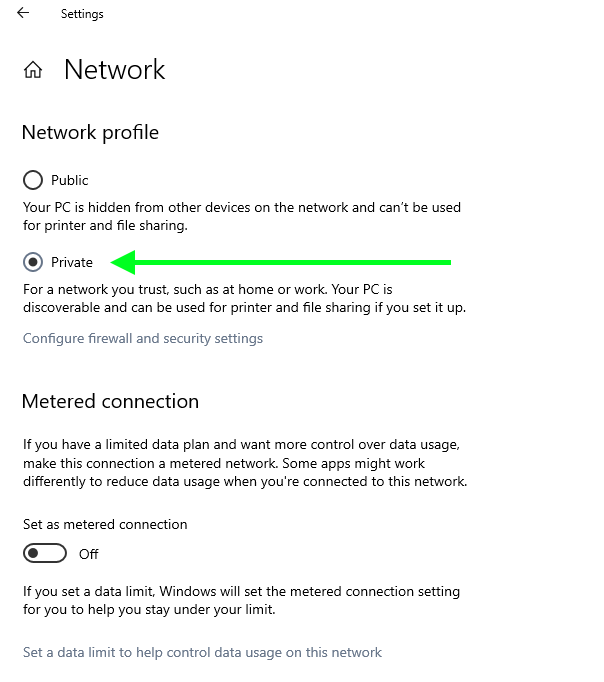Image resolution: width=604 pixels, height=682 pixels.
Task: Click the Off label beside the toggle
Action: coord(89,554)
